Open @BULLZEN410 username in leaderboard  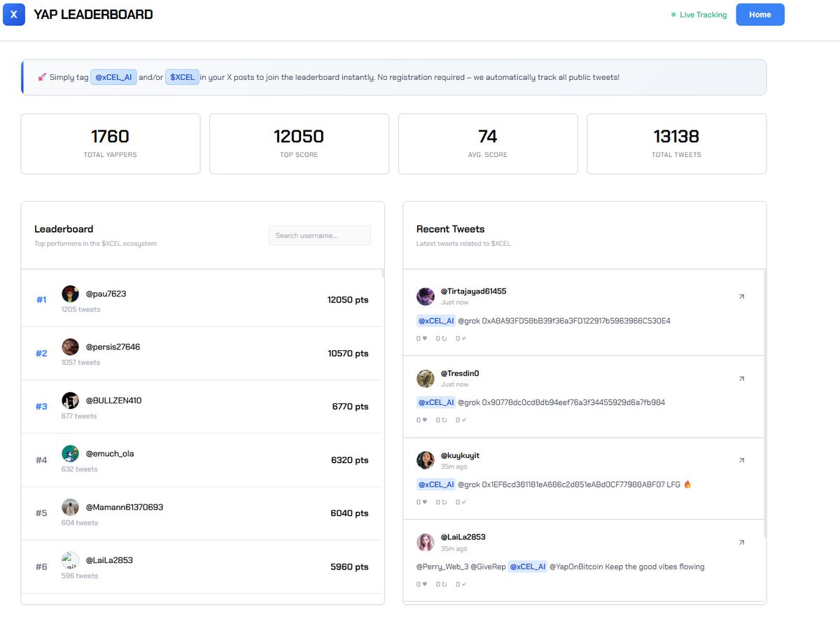[x=113, y=401]
